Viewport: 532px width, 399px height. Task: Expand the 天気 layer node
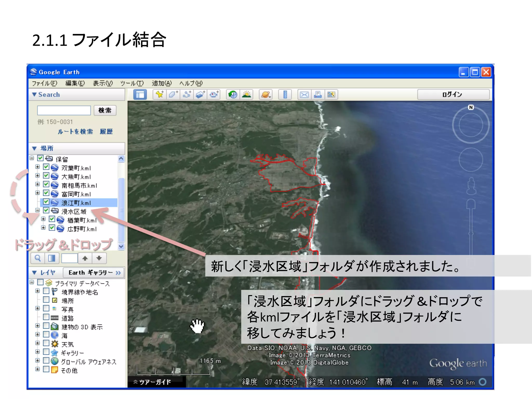tap(37, 343)
